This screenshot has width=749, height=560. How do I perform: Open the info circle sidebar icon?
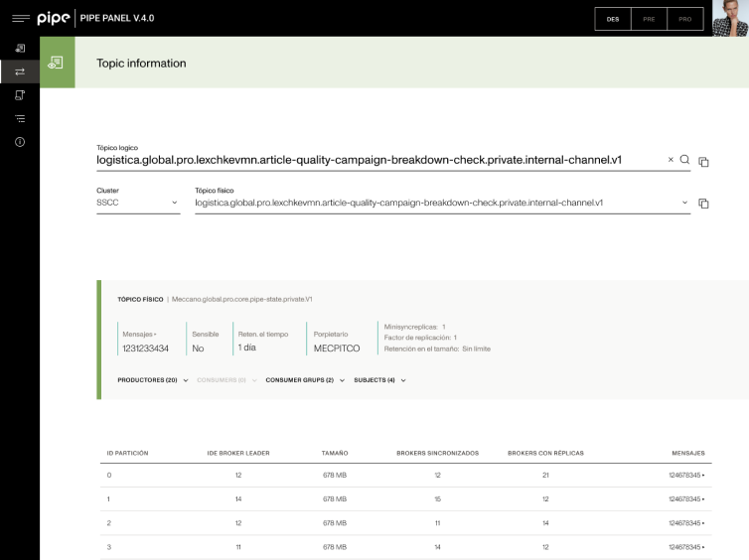point(20,142)
